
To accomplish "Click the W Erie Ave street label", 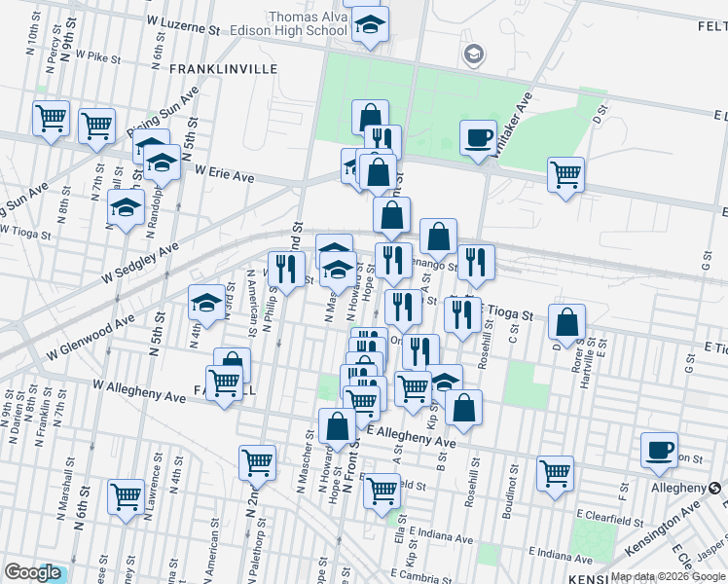I will [225, 174].
